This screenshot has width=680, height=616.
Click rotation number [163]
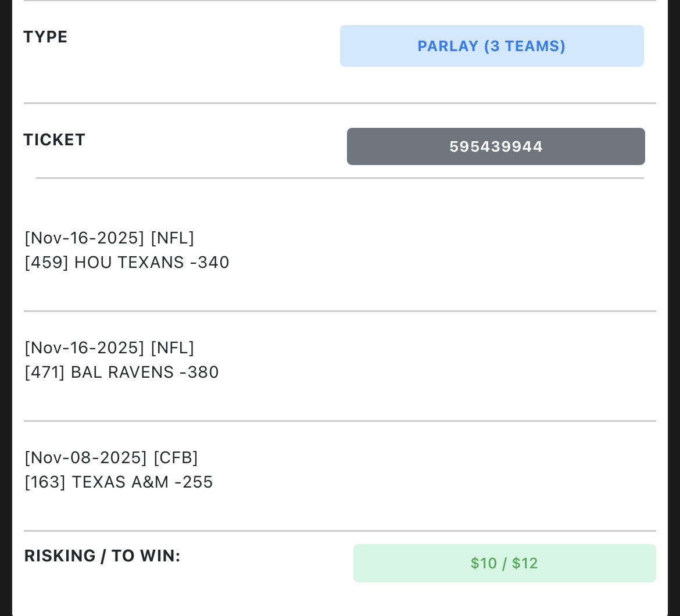pyautogui.click(x=45, y=482)
